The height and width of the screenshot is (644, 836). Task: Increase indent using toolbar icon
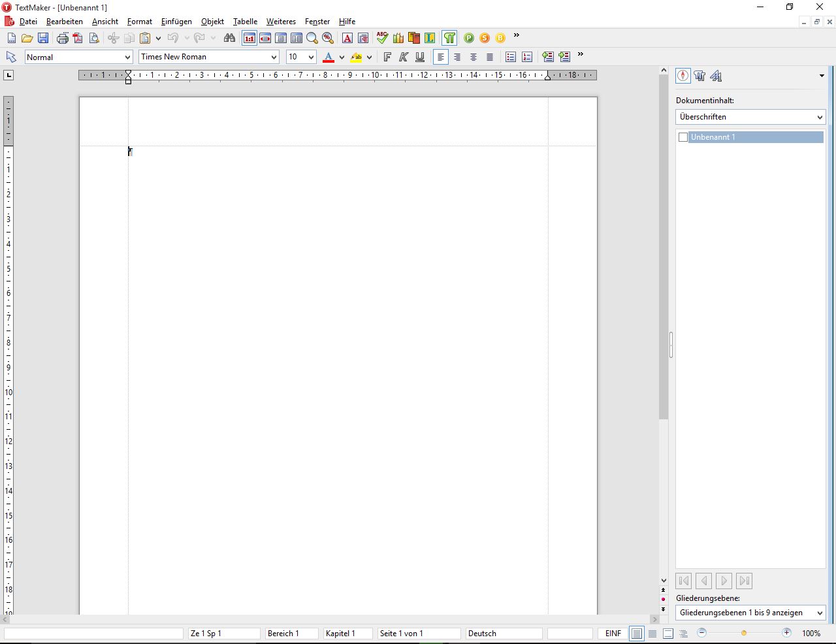(564, 57)
